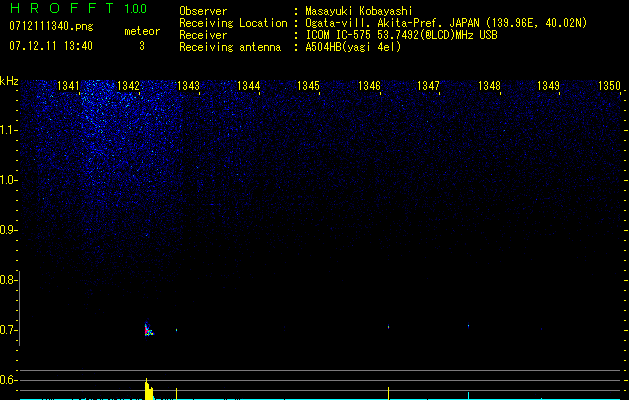
Task: Click the 0.7 kHz axis label
Action: 8,330
